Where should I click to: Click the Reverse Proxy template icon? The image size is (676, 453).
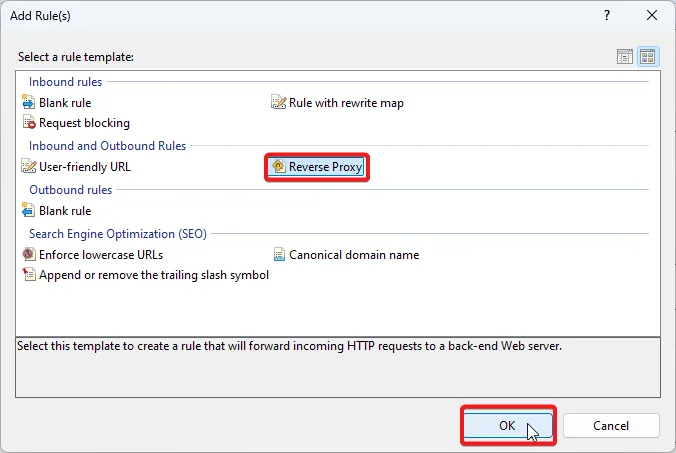[279, 167]
